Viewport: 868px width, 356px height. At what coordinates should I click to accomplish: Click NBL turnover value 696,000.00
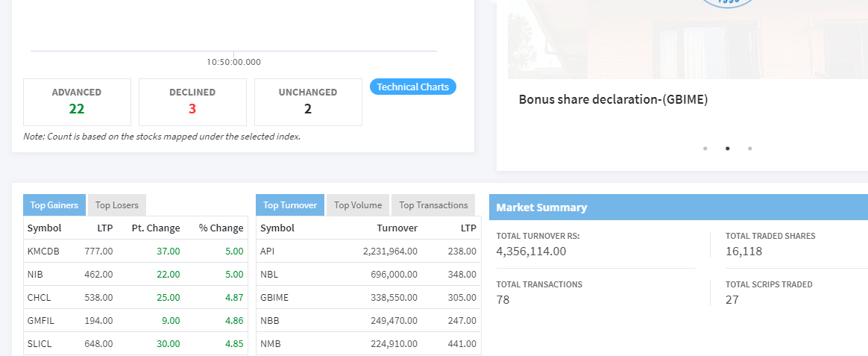tap(394, 275)
